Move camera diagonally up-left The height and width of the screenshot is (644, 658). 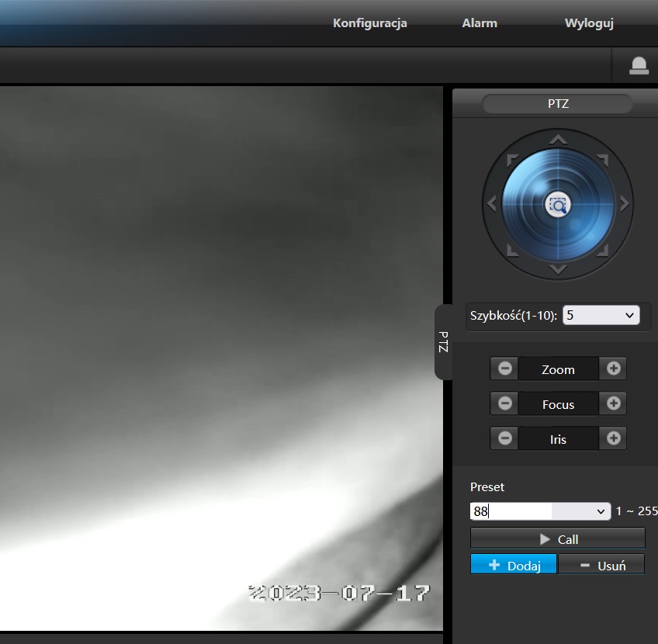pyautogui.click(x=512, y=160)
